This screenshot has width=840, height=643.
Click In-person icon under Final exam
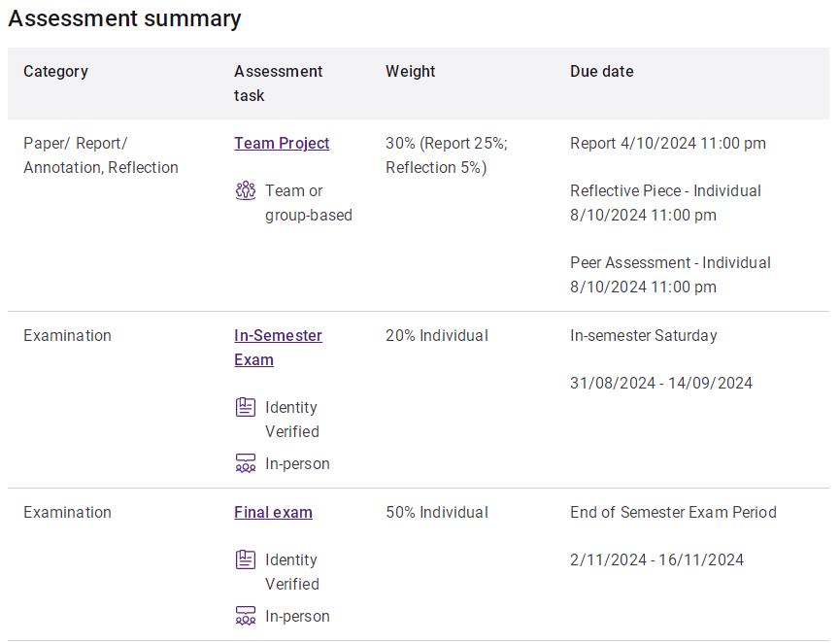(x=246, y=616)
